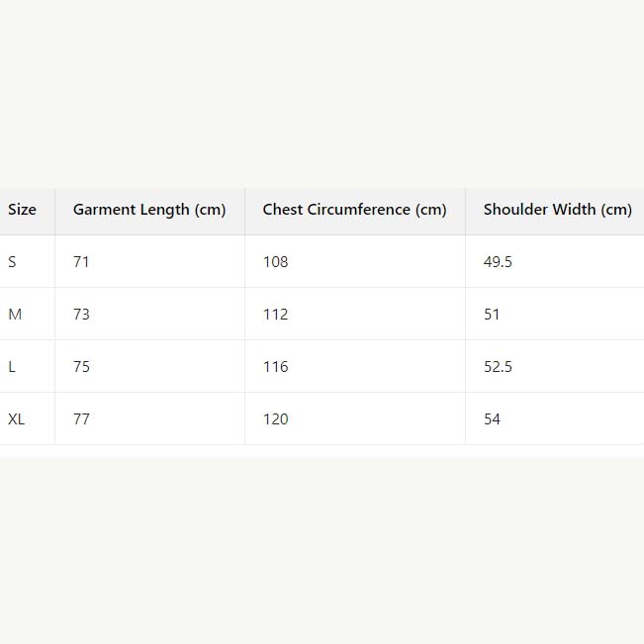Click the Chest Circumference (cm) header
644x644 pixels.
click(x=354, y=210)
